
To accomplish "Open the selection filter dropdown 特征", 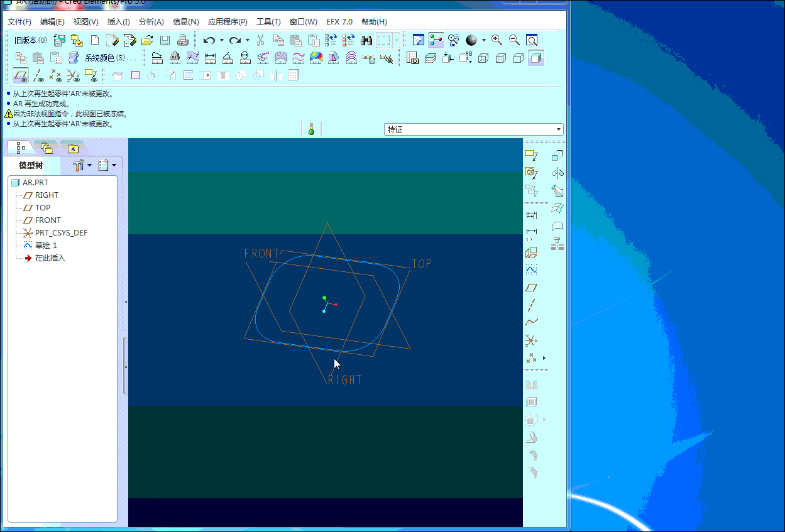I will point(474,129).
